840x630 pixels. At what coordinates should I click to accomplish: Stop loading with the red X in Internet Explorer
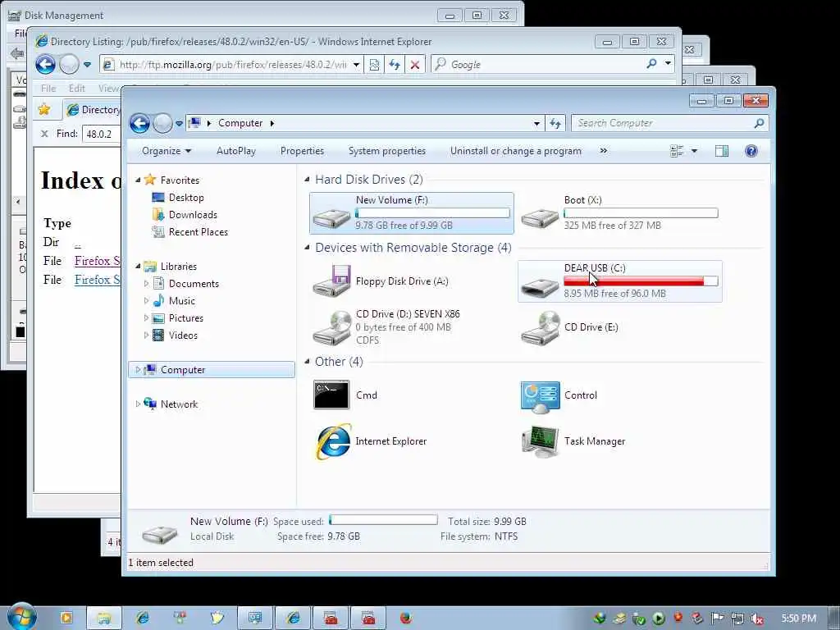coord(414,65)
